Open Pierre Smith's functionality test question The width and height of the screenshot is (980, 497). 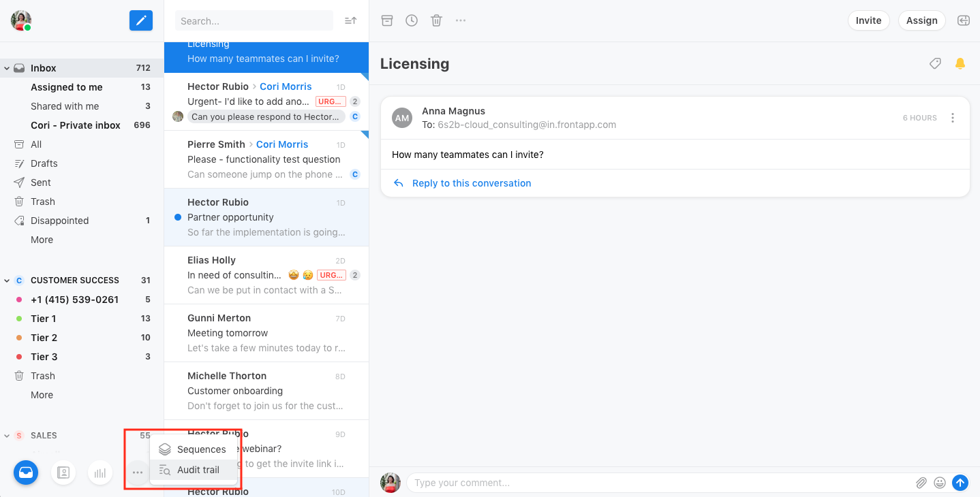(x=266, y=159)
